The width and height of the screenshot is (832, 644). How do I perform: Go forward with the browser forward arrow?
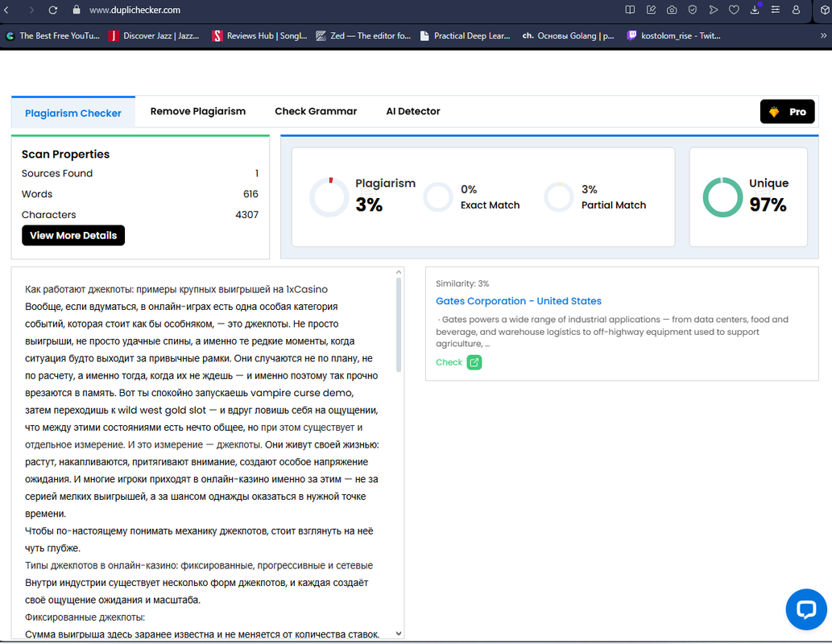point(31,10)
